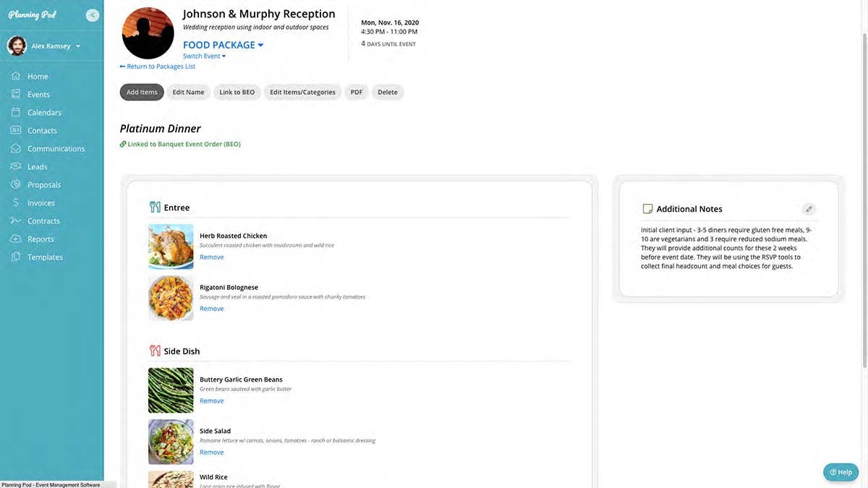Viewport: 868px width, 488px height.
Task: Open the Calendars section
Action: [x=44, y=113]
